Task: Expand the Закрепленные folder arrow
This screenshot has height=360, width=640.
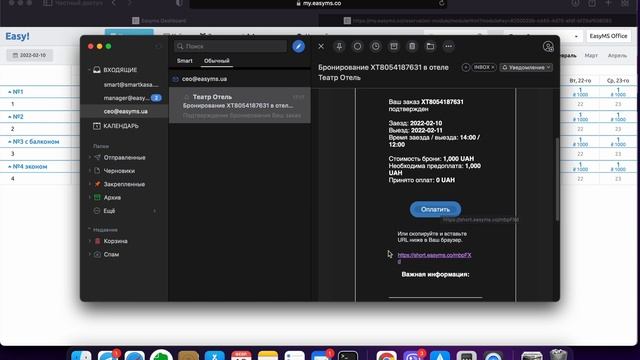Action: (x=90, y=184)
